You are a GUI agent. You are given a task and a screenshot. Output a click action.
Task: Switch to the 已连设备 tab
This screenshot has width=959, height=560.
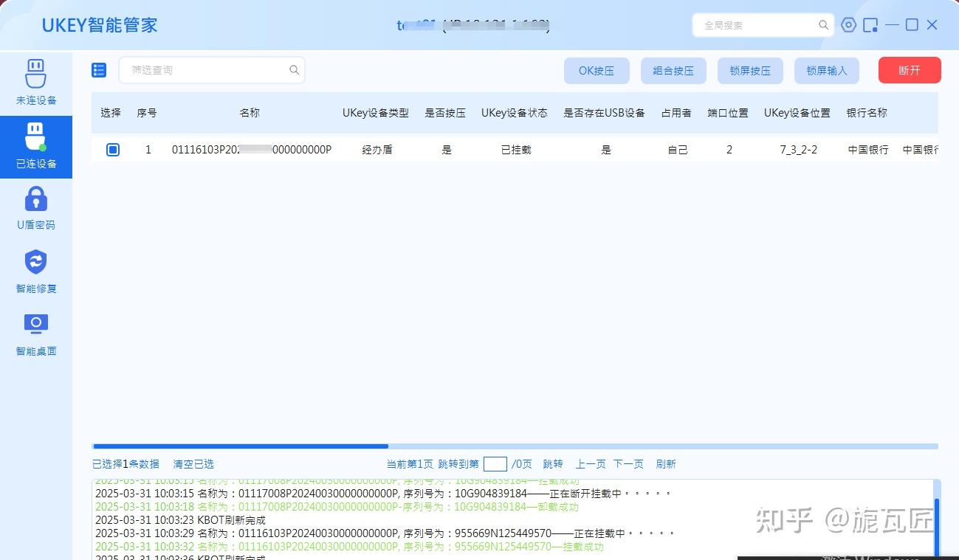(x=35, y=147)
